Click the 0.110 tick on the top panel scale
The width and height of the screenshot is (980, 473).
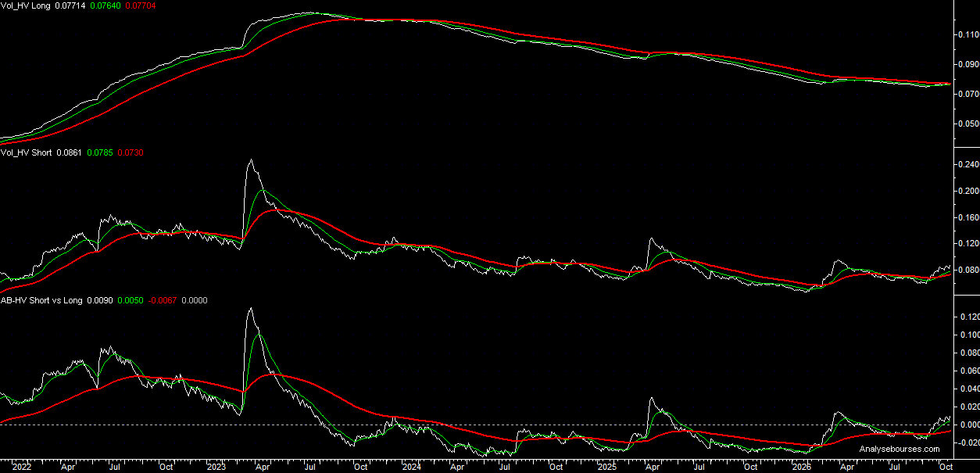tap(967, 34)
